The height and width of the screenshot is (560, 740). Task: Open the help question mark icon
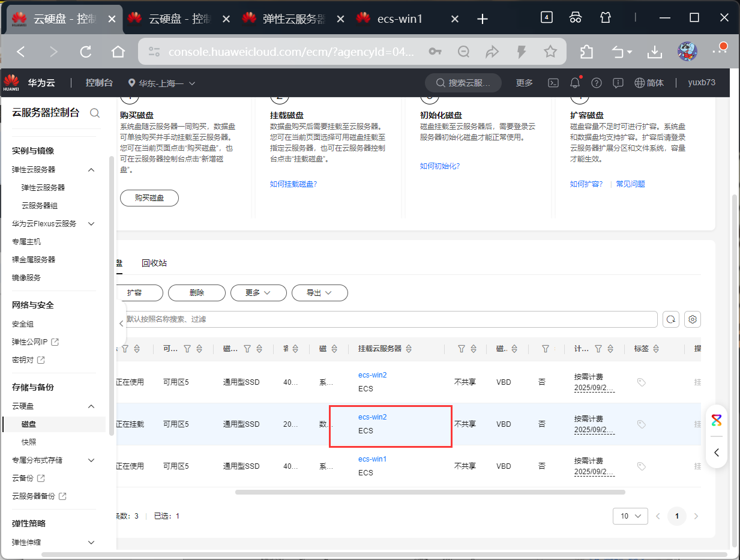pyautogui.click(x=597, y=83)
